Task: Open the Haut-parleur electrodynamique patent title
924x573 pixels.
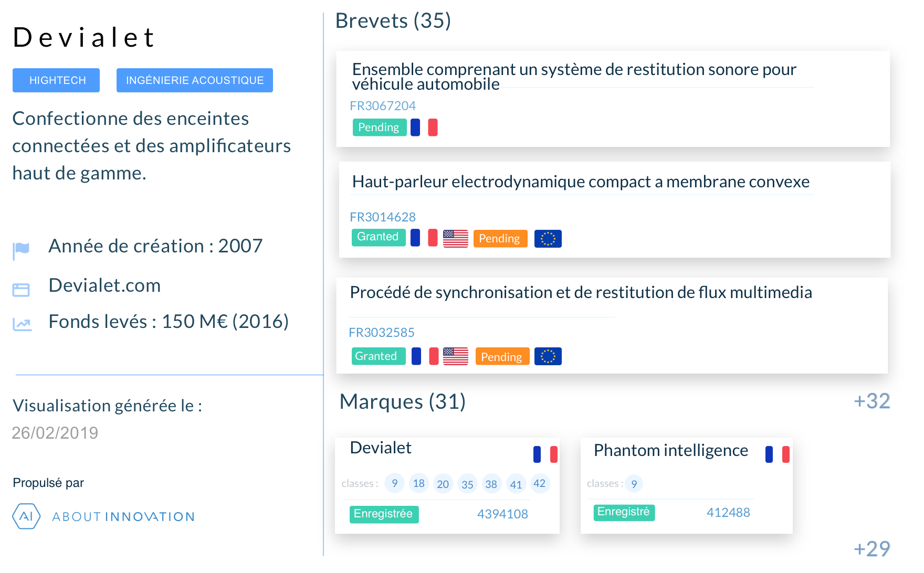Action: 581,182
